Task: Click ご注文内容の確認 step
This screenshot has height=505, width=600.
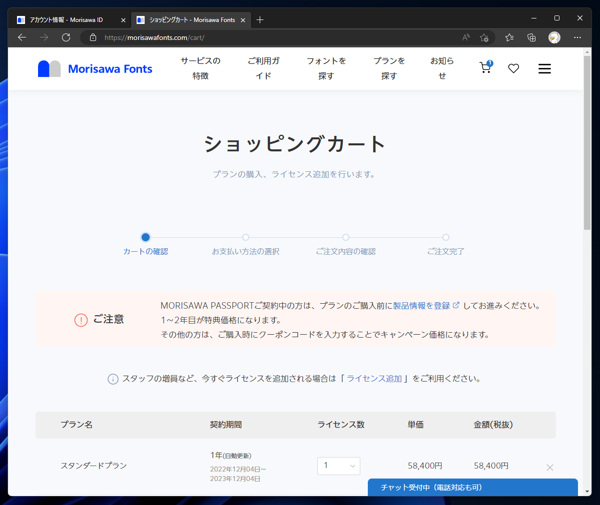Action: [x=346, y=251]
